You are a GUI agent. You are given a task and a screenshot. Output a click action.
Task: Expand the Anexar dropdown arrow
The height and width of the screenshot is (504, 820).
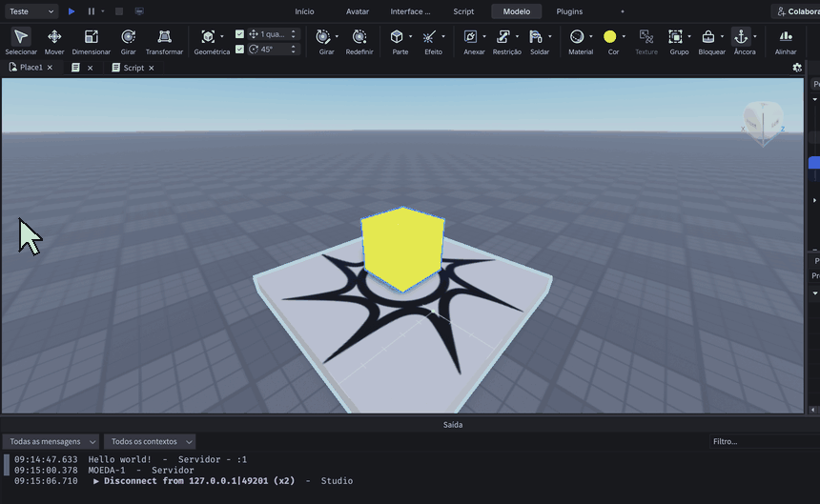(484, 36)
